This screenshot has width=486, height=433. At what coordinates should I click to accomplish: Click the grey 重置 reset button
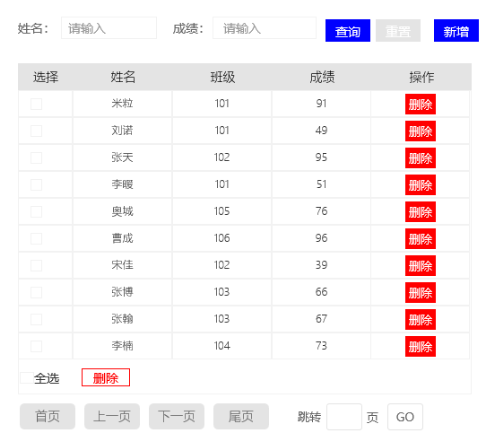tap(398, 31)
